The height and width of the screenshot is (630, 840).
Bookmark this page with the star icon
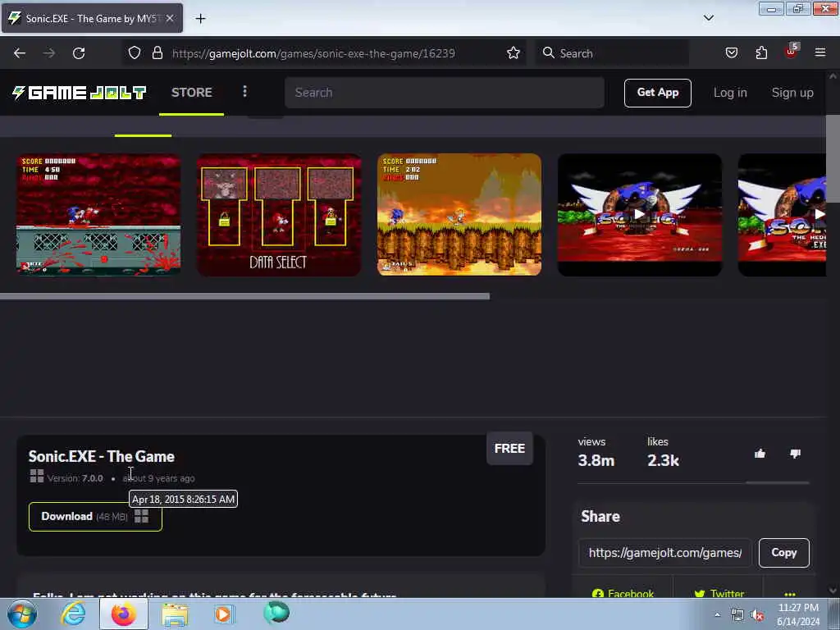[x=514, y=53]
